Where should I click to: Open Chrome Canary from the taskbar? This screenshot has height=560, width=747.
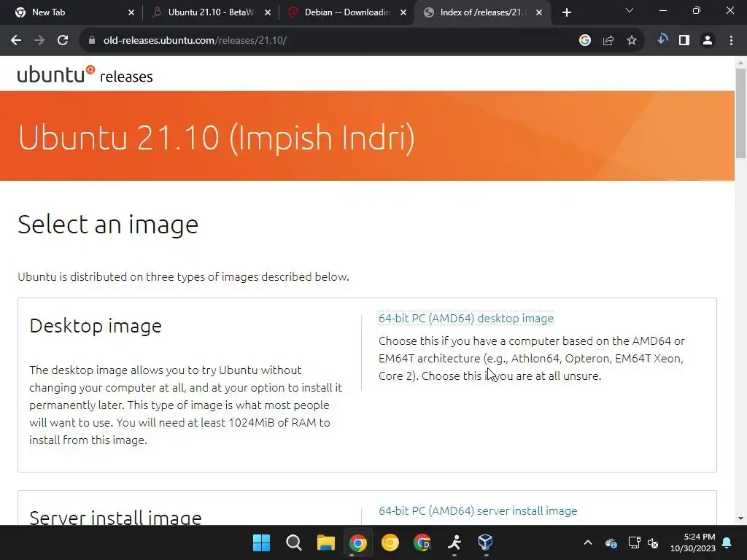point(390,542)
